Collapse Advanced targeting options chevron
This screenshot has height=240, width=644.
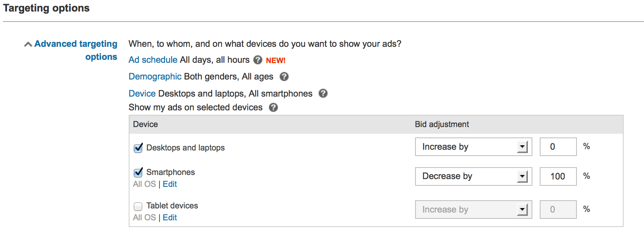click(x=28, y=45)
